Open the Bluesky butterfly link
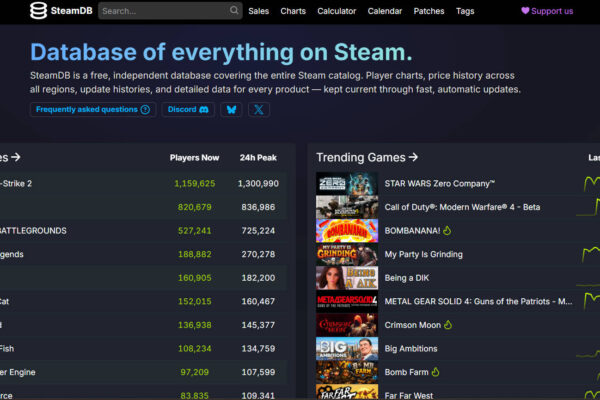 pos(231,109)
